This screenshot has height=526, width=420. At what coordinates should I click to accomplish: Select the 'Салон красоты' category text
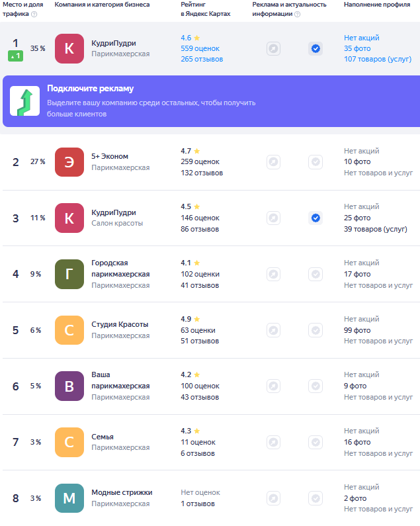117,224
